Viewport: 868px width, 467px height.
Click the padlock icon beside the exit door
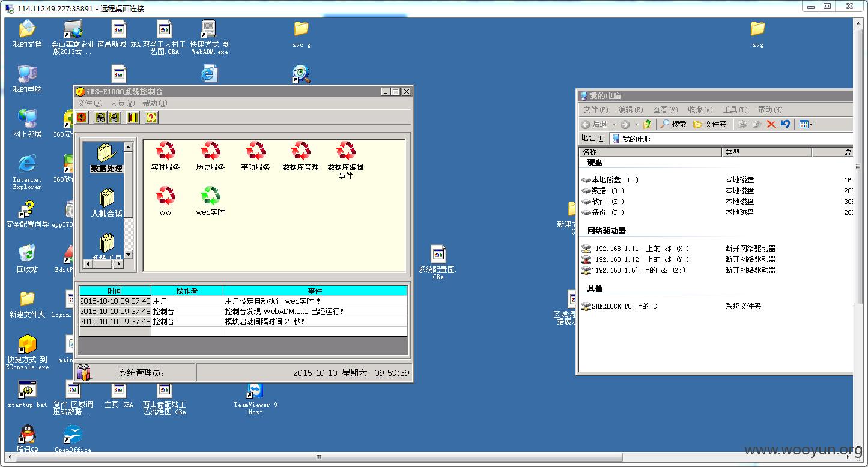[114, 118]
